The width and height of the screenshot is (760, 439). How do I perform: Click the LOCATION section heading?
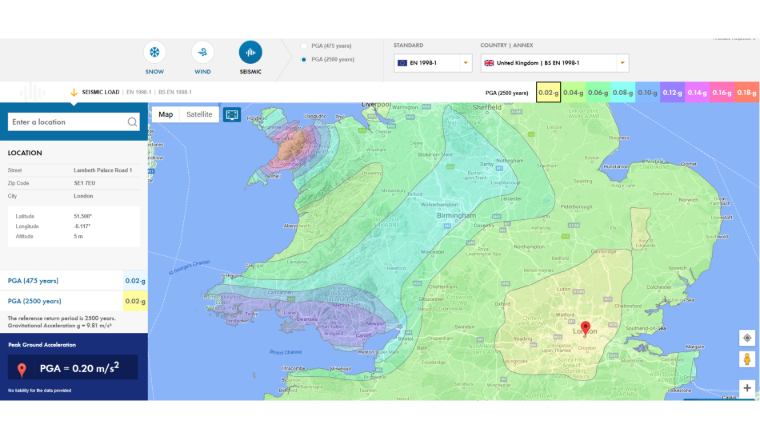(x=25, y=153)
